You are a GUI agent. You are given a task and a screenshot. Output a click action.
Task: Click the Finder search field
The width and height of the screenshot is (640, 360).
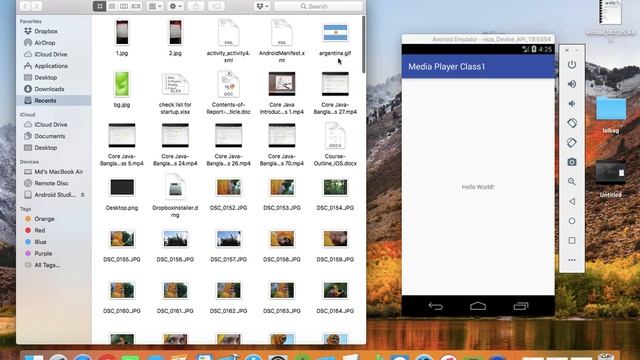[x=318, y=6]
